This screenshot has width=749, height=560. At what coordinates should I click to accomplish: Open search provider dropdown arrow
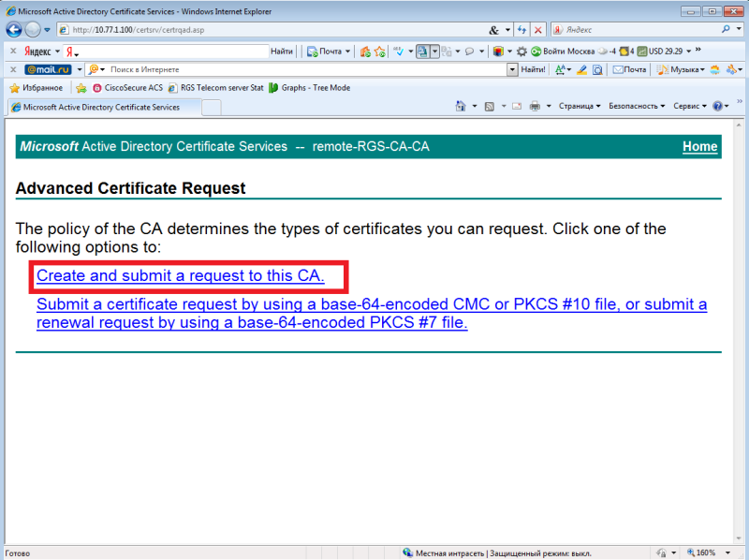coord(739,29)
